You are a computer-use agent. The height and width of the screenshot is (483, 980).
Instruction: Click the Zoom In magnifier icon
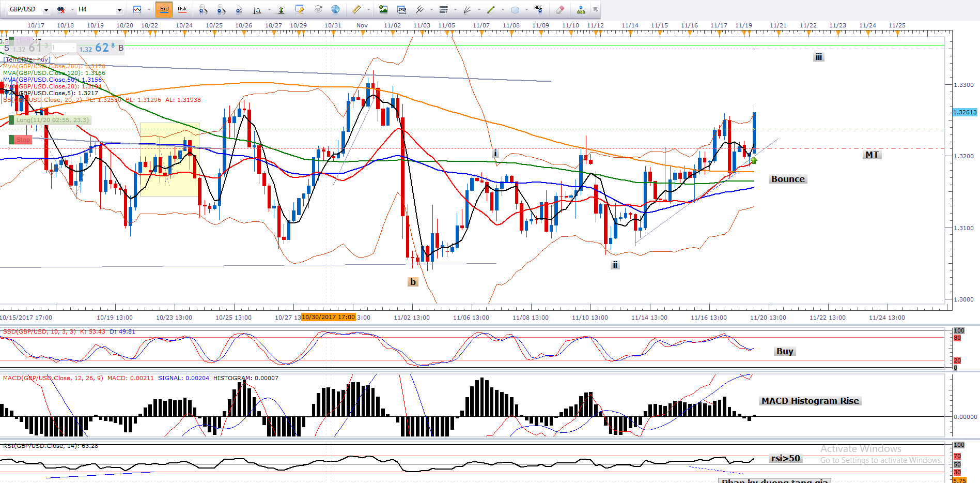point(203,9)
